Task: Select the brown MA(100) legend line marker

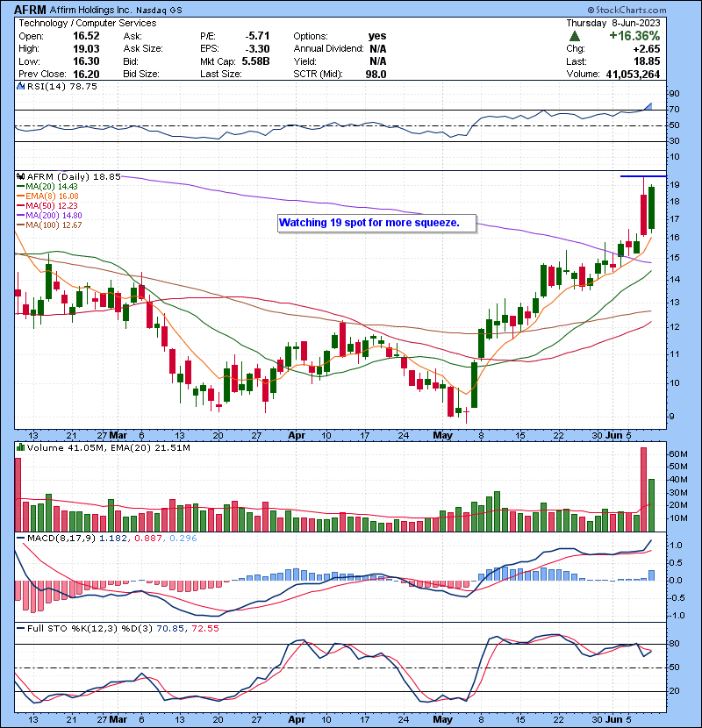Action: pyautogui.click(x=21, y=225)
